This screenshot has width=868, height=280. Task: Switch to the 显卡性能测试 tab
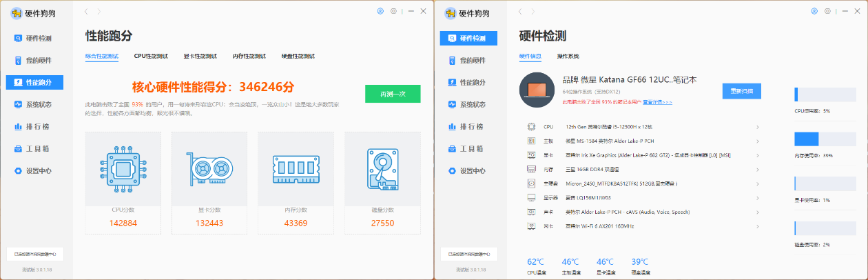tap(200, 56)
